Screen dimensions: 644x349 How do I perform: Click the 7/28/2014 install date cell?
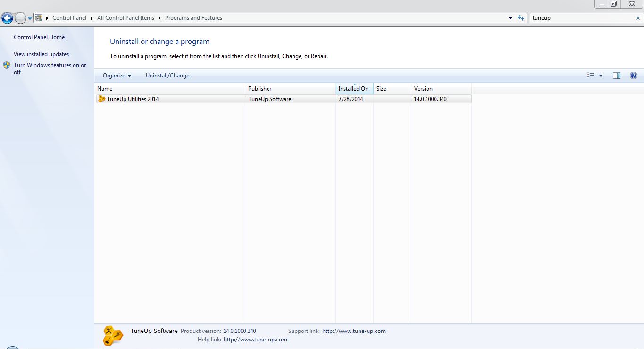pos(351,99)
